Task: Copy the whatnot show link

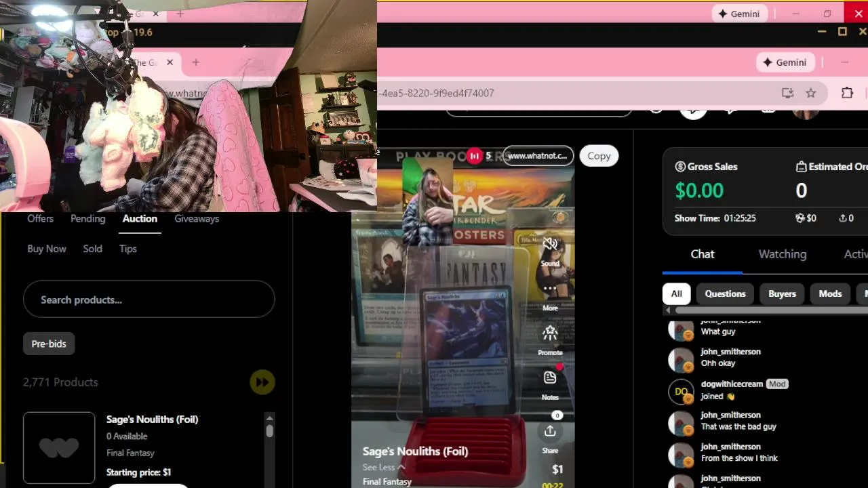Action: pos(599,156)
